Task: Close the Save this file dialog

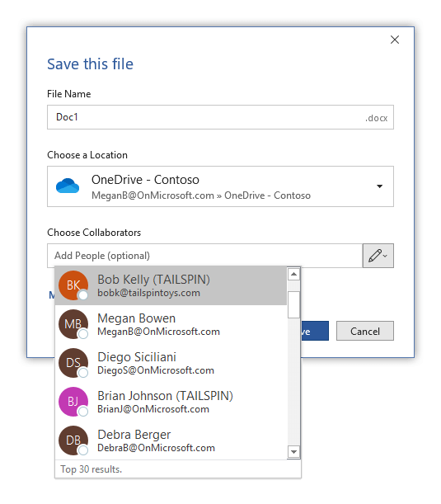Action: [394, 40]
